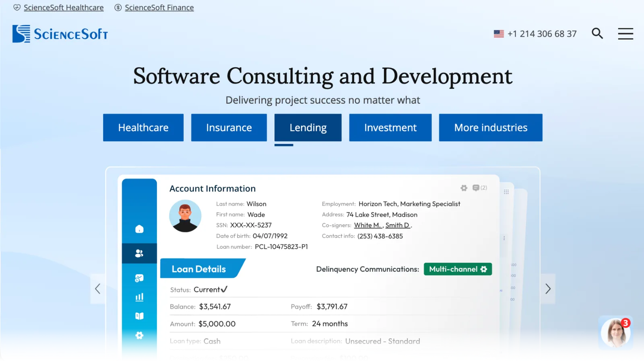
Task: Click the vertical dots icon on the back card
Action: pos(504,238)
